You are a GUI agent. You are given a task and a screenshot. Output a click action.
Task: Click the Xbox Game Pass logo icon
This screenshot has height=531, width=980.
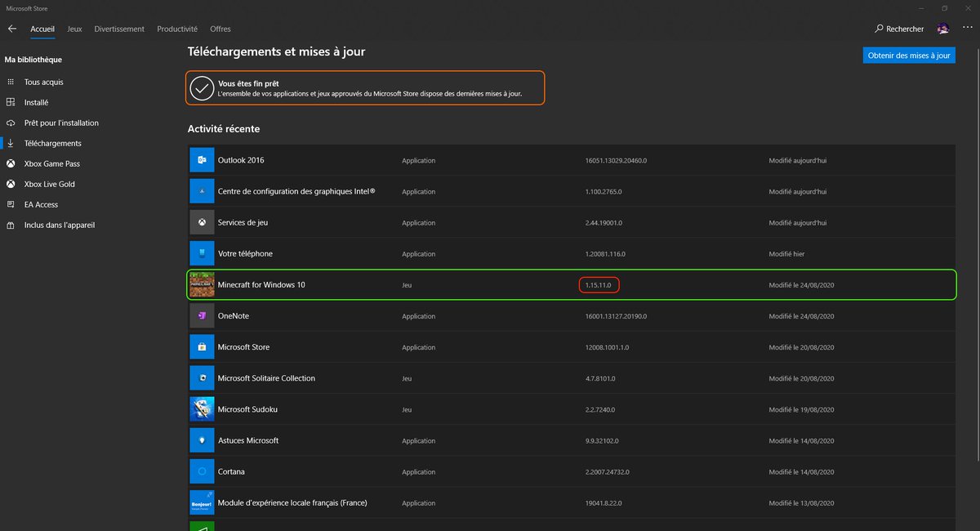pos(11,163)
